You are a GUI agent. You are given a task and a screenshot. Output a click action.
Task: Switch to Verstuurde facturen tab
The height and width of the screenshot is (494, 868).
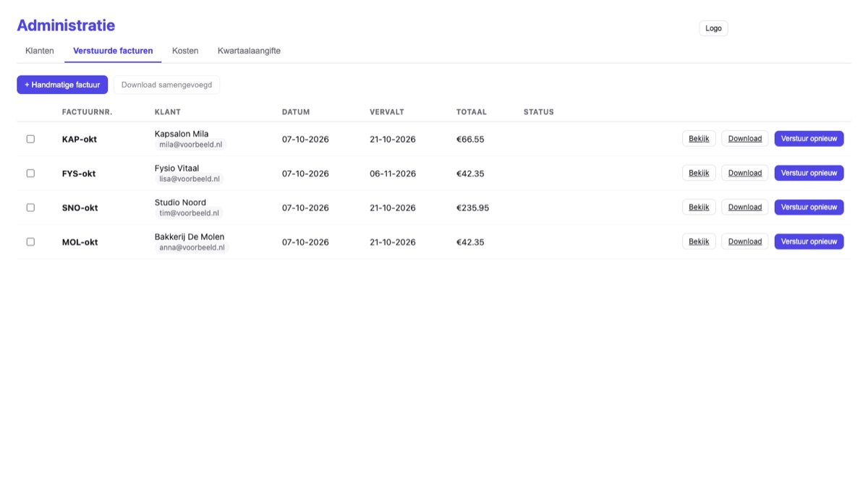click(x=113, y=51)
